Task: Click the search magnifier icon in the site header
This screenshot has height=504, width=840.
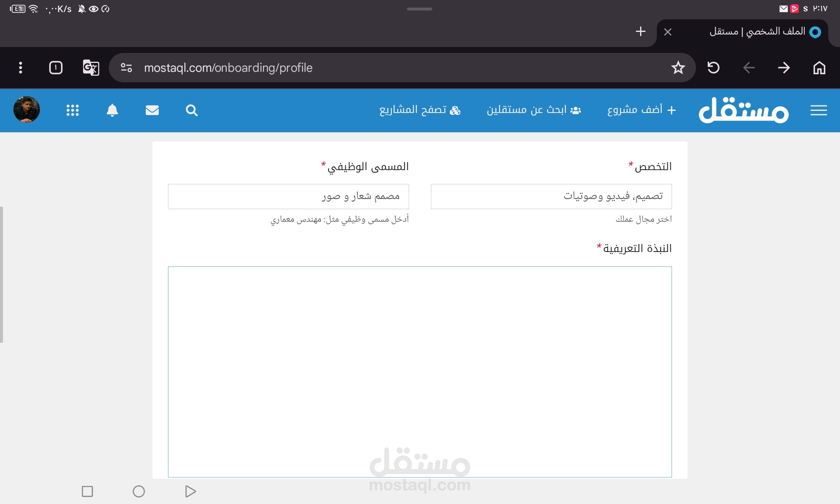Action: coord(192,110)
